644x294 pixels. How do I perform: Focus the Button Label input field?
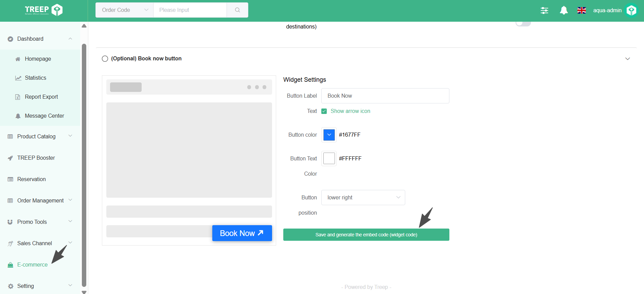tap(385, 96)
